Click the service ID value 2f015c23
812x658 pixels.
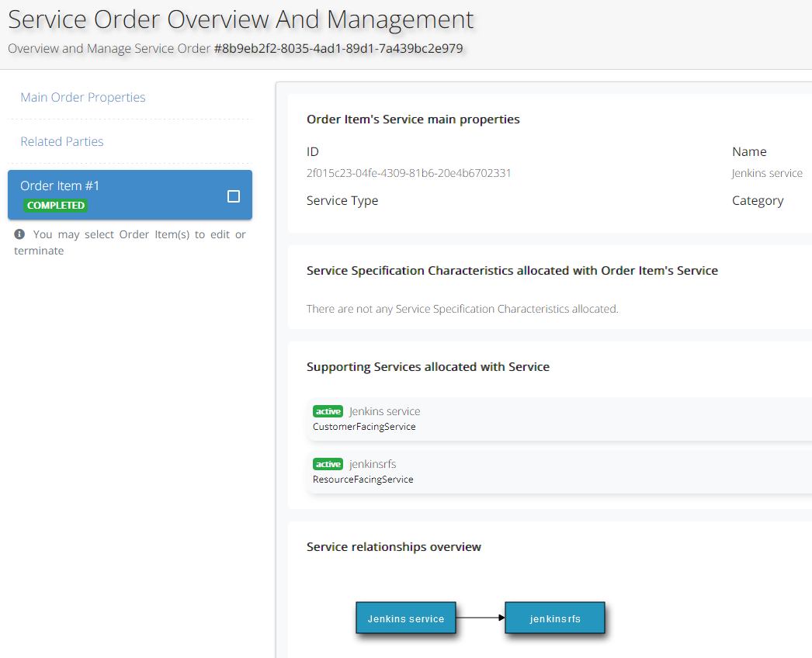click(408, 173)
